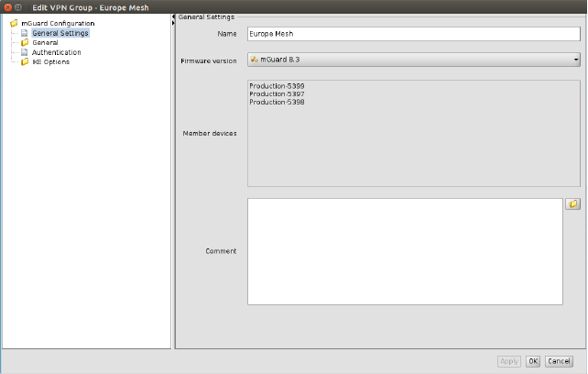
Task: Collapse the settings panel with the right-pointing divider arrow
Action: pyautogui.click(x=173, y=23)
